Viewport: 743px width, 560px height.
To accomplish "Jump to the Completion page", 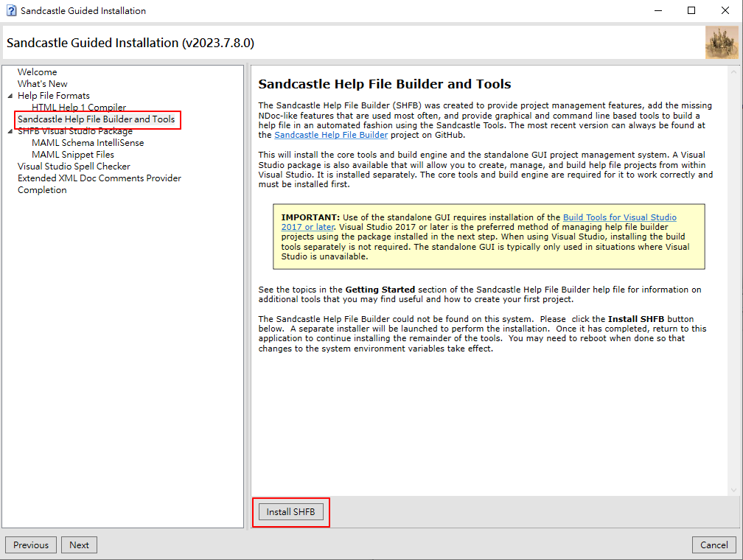I will (42, 190).
